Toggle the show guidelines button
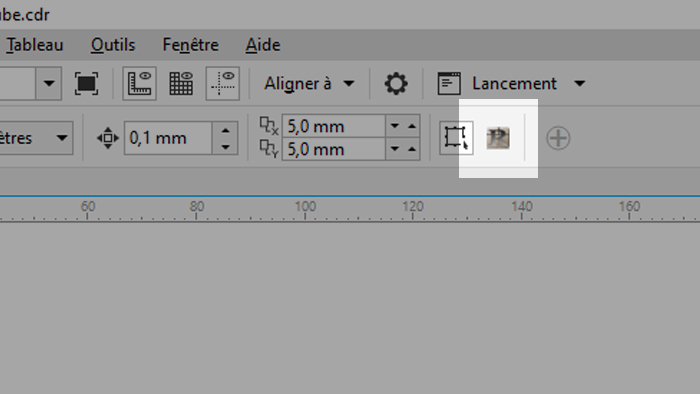 (223, 83)
